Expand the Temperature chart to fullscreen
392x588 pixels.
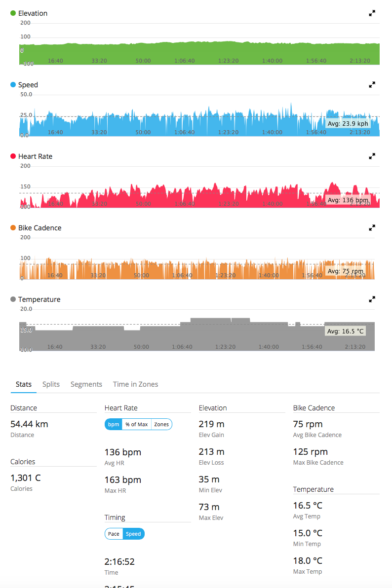tap(372, 299)
